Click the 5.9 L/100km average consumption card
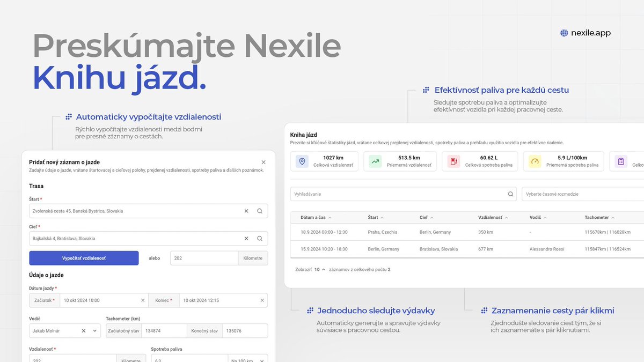The image size is (644, 362). click(563, 161)
